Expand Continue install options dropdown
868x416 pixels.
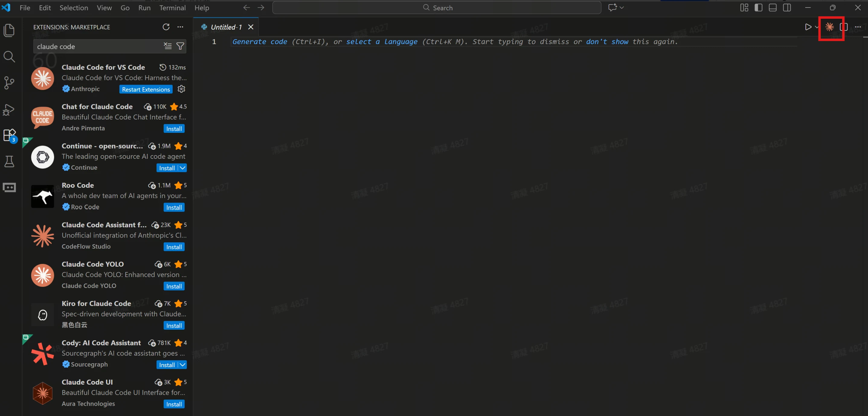coord(182,168)
